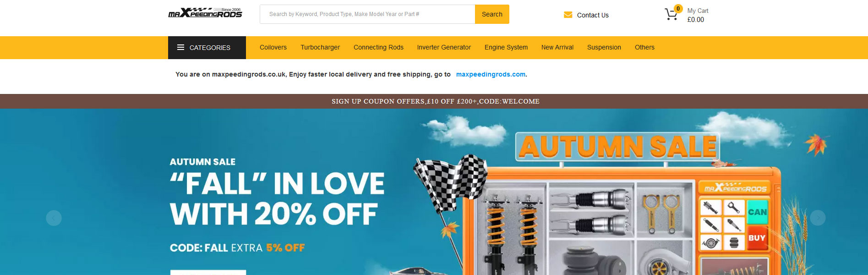
Task: Select Engine System menu item
Action: click(506, 47)
